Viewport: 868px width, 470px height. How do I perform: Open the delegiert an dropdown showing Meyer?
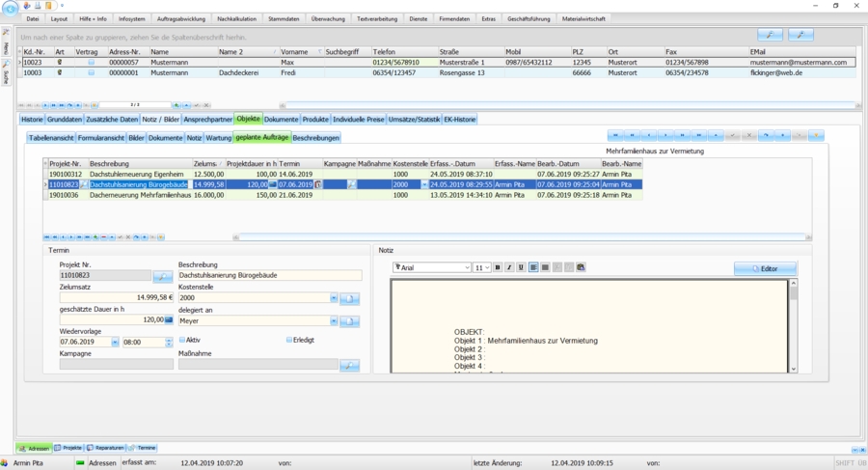coord(334,320)
